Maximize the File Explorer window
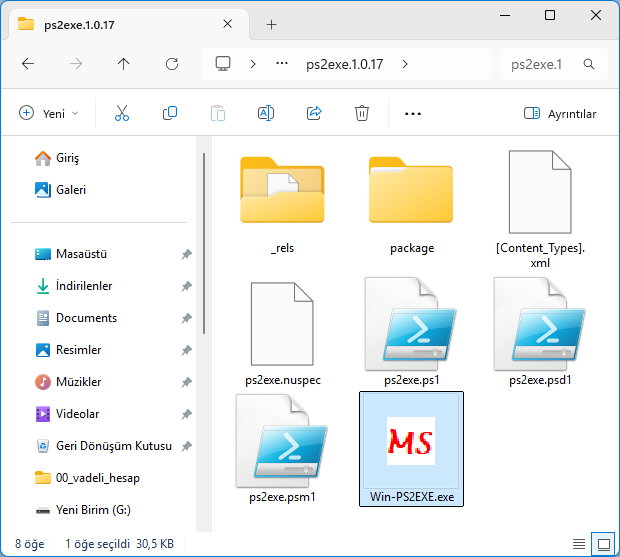The image size is (620, 557). coord(550,15)
